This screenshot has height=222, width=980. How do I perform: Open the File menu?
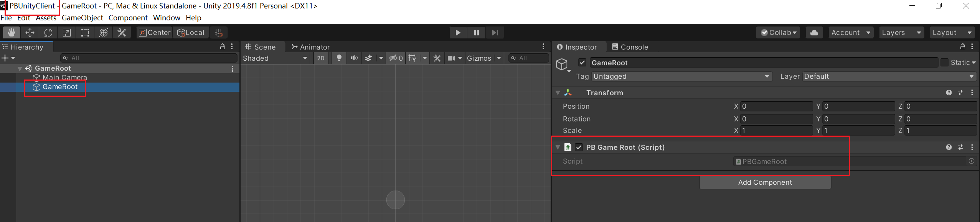[x=6, y=18]
